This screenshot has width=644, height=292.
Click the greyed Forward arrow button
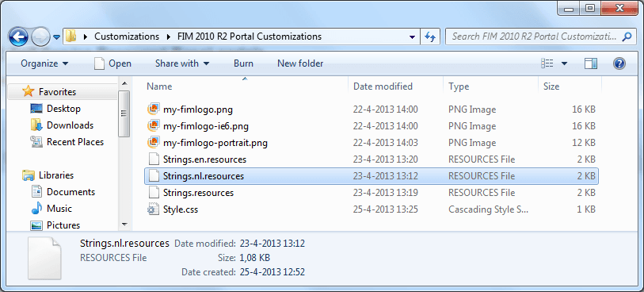coord(40,37)
